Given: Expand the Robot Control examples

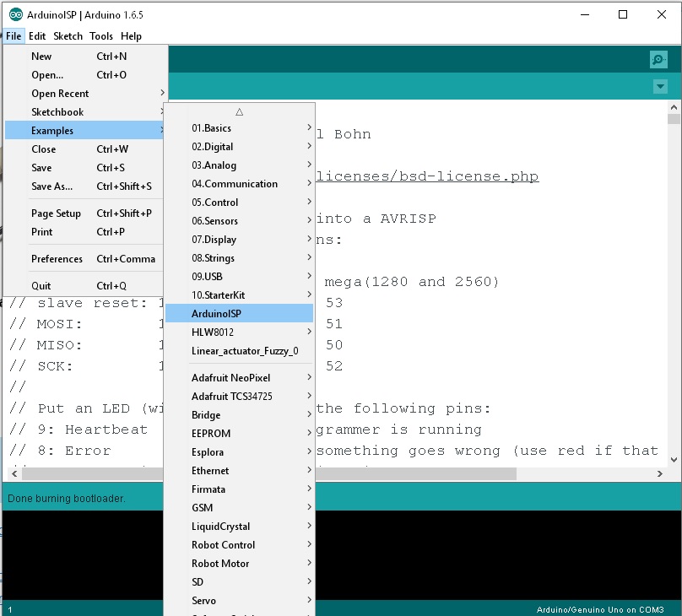Looking at the screenshot, I should (239, 545).
